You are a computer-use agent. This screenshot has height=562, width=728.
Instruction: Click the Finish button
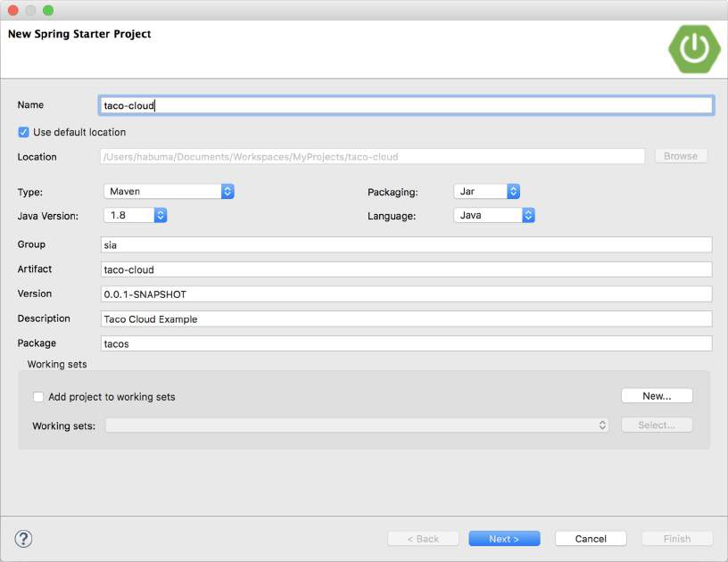677,539
